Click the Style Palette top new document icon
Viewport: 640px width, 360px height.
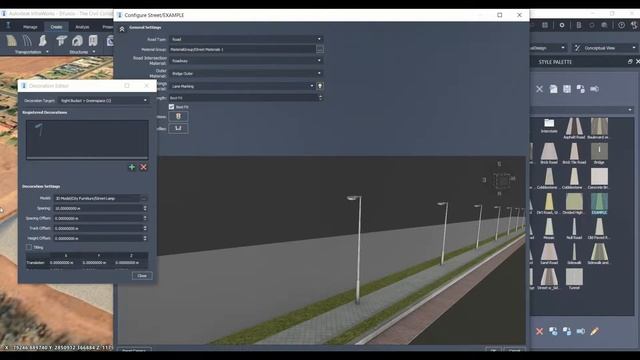[x=553, y=89]
